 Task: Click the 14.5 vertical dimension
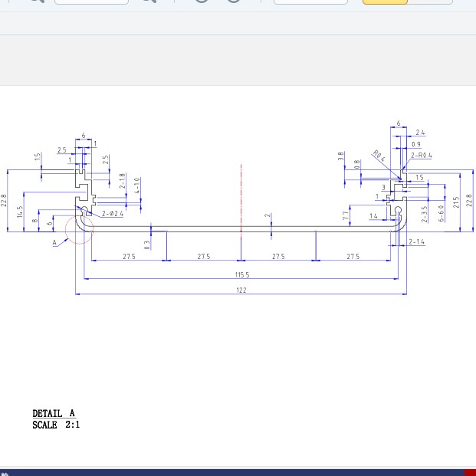(20, 212)
